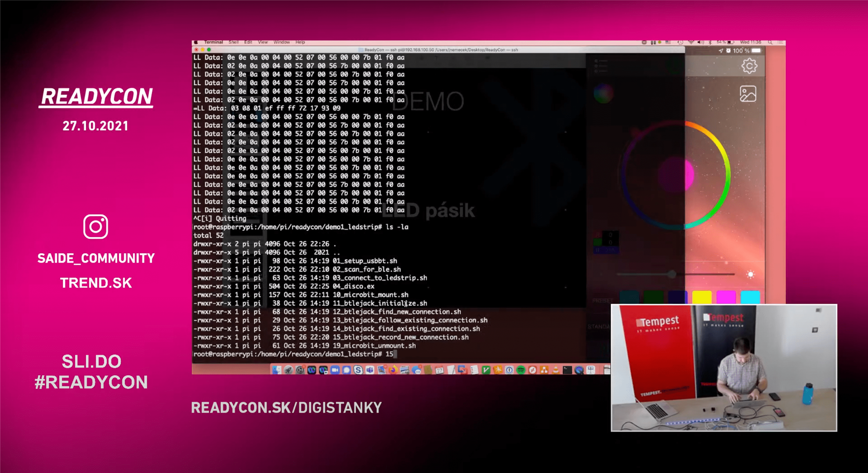868x473 pixels.
Task: Click the terminal command prompt line
Action: coord(295,354)
